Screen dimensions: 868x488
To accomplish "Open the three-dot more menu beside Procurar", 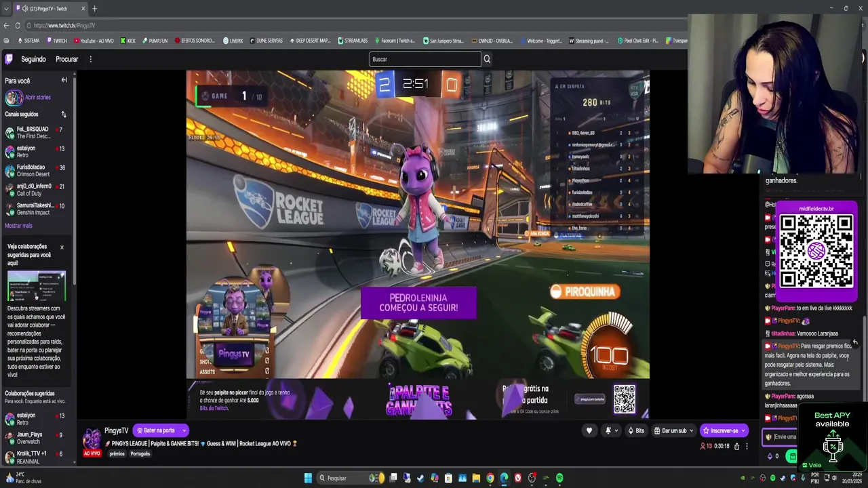I will coord(90,59).
